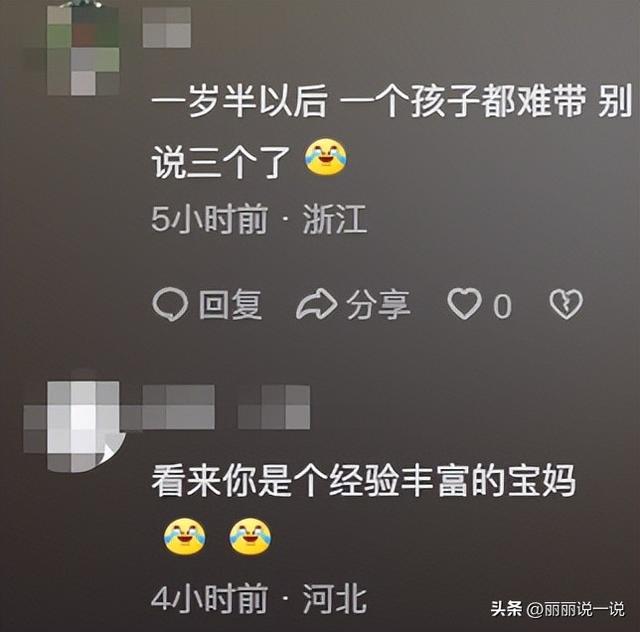Click the second commenter's blurred username
640x632 pixels.
pos(227,407)
